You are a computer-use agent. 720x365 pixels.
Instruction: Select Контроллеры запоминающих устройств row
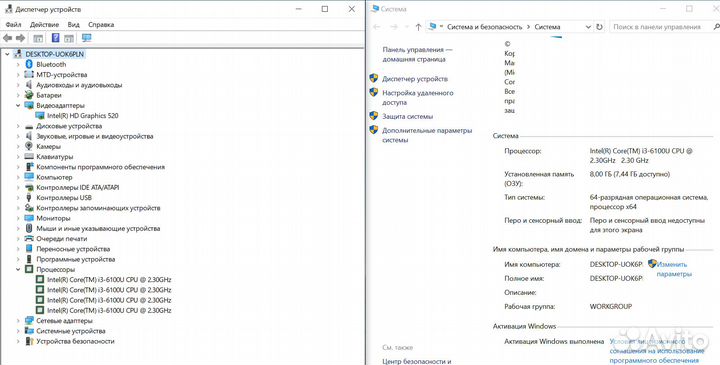(98, 208)
